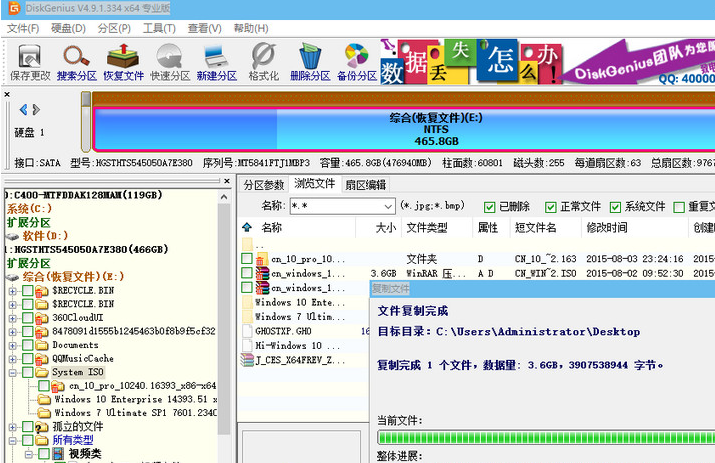Toggle the 系统文件 system files checkbox
The width and height of the screenshot is (715, 463).
615,207
